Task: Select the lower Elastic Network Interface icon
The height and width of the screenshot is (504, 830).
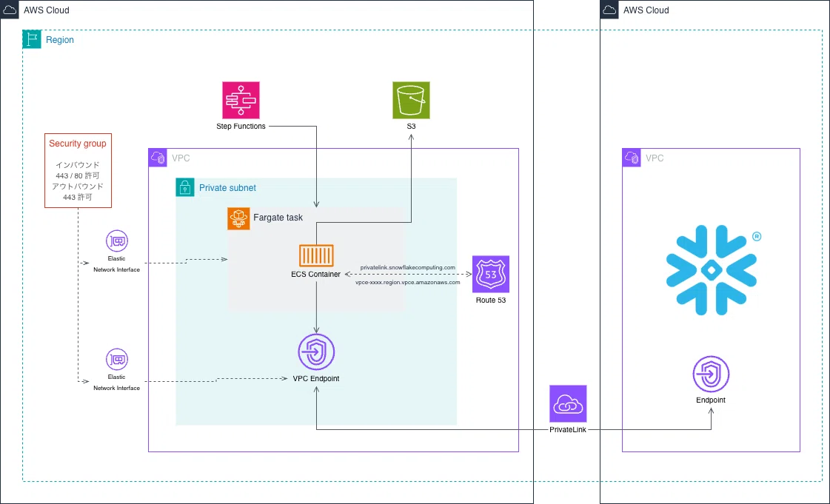Action: point(117,360)
